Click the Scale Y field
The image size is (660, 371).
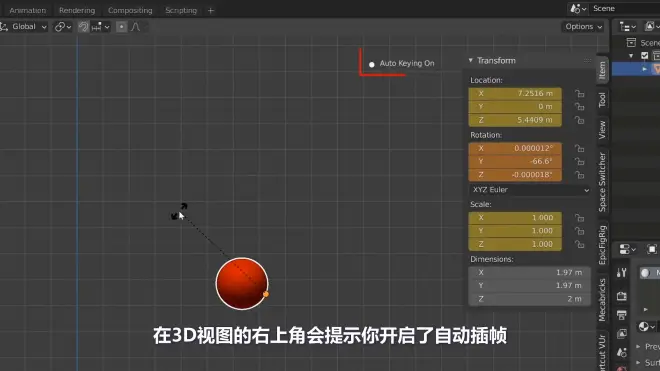click(x=515, y=231)
